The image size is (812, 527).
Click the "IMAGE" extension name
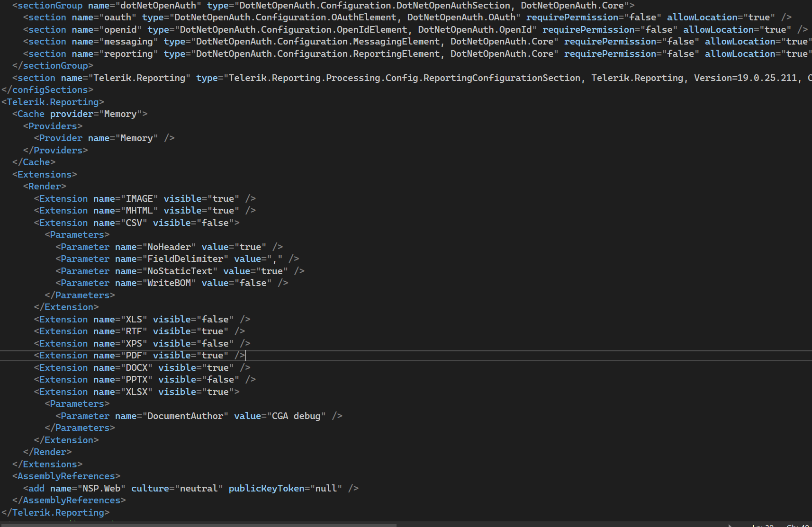point(139,198)
